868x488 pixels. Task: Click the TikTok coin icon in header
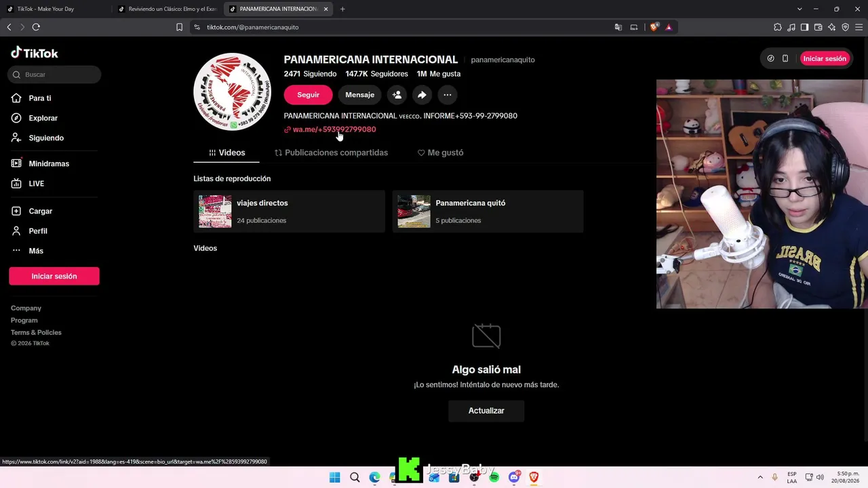coord(770,59)
